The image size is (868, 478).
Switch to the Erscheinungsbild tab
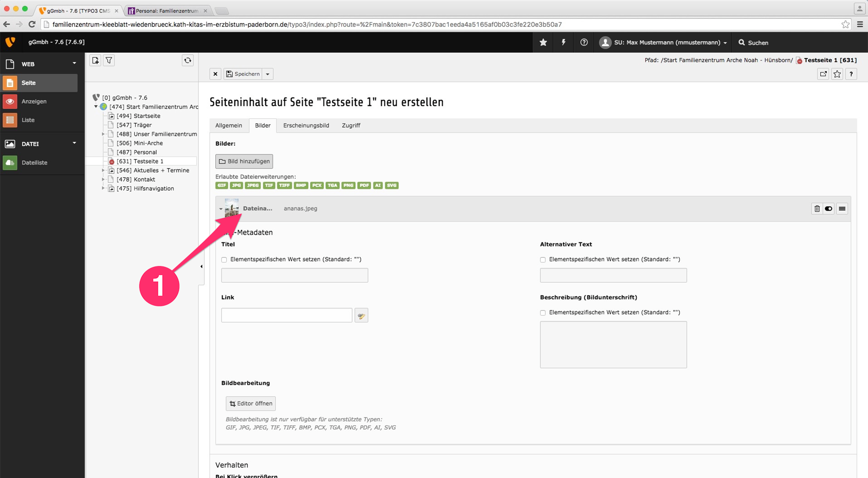pyautogui.click(x=306, y=126)
